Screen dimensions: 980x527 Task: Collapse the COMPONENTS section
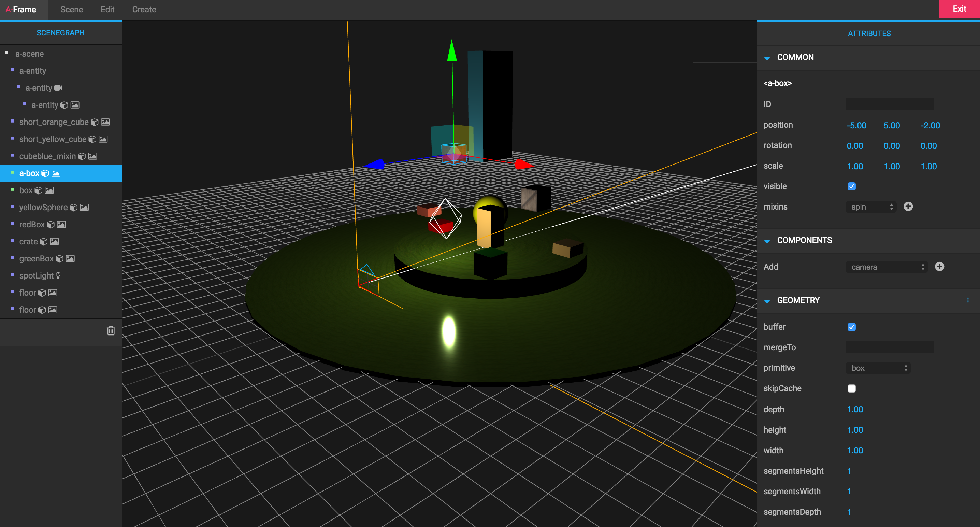click(767, 241)
